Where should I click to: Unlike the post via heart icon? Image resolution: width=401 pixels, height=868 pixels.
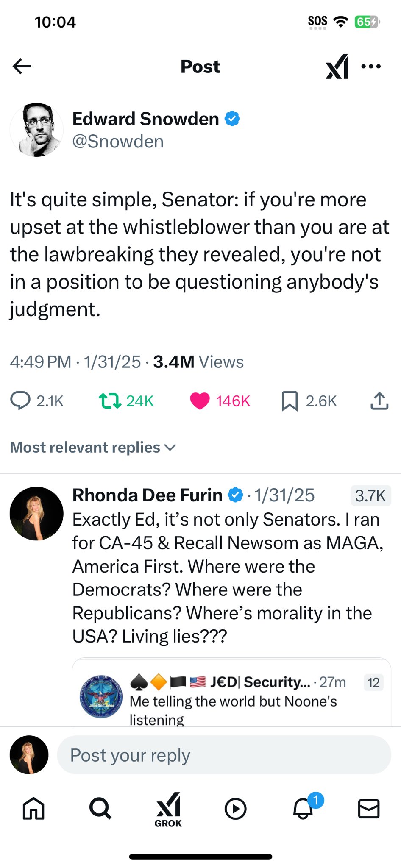tap(200, 401)
